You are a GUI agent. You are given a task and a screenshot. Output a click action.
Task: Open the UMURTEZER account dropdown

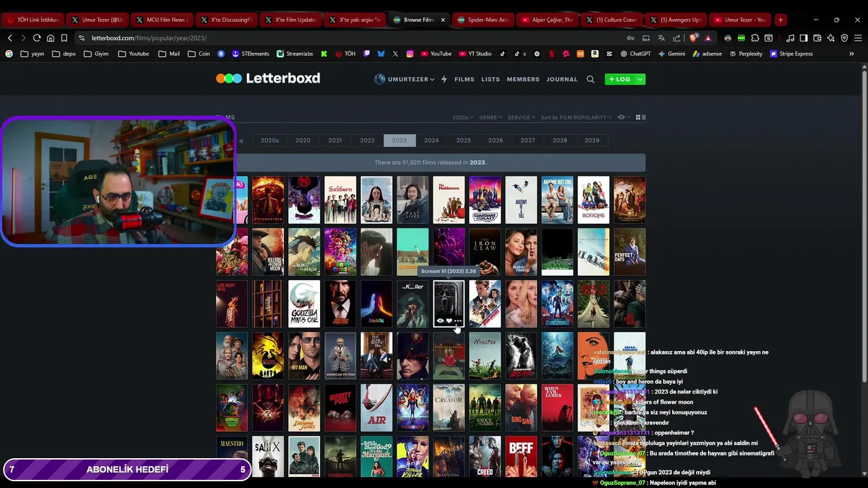(405, 79)
